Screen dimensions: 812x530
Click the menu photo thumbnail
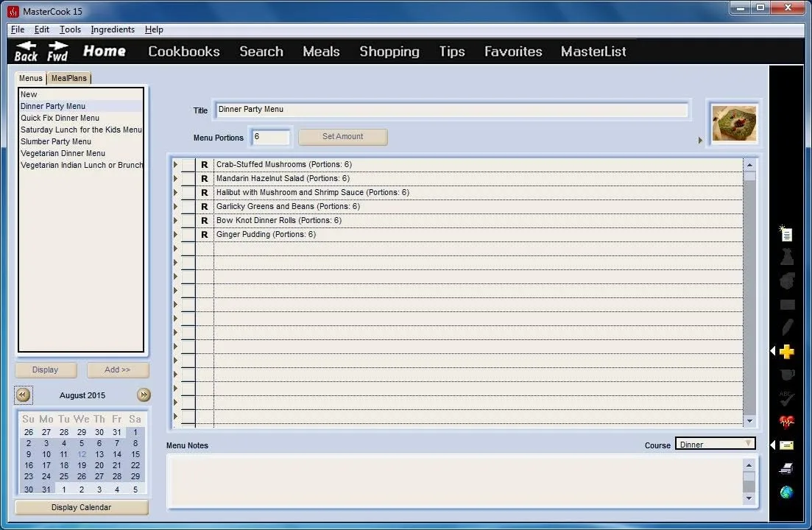(734, 123)
